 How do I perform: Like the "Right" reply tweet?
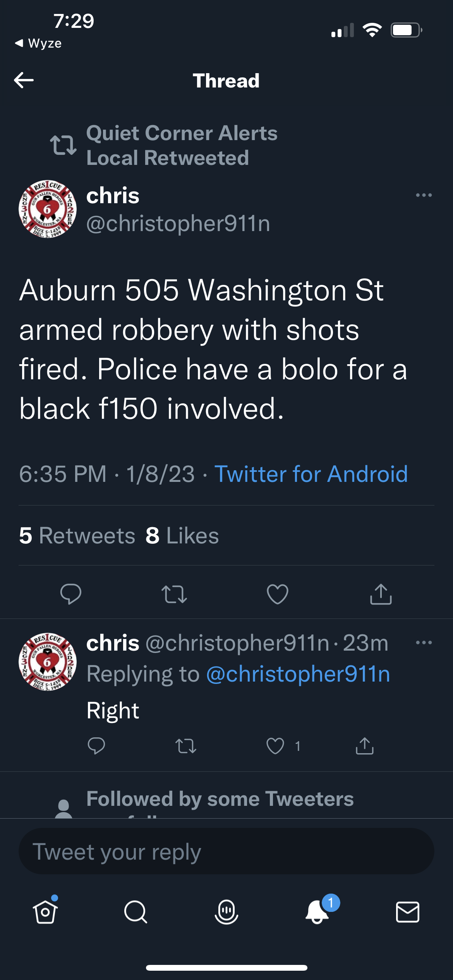275,746
